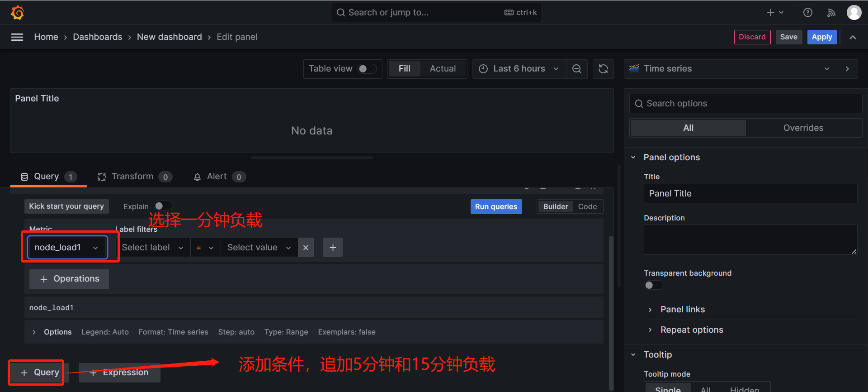Select the Overrides tab

[803, 128]
